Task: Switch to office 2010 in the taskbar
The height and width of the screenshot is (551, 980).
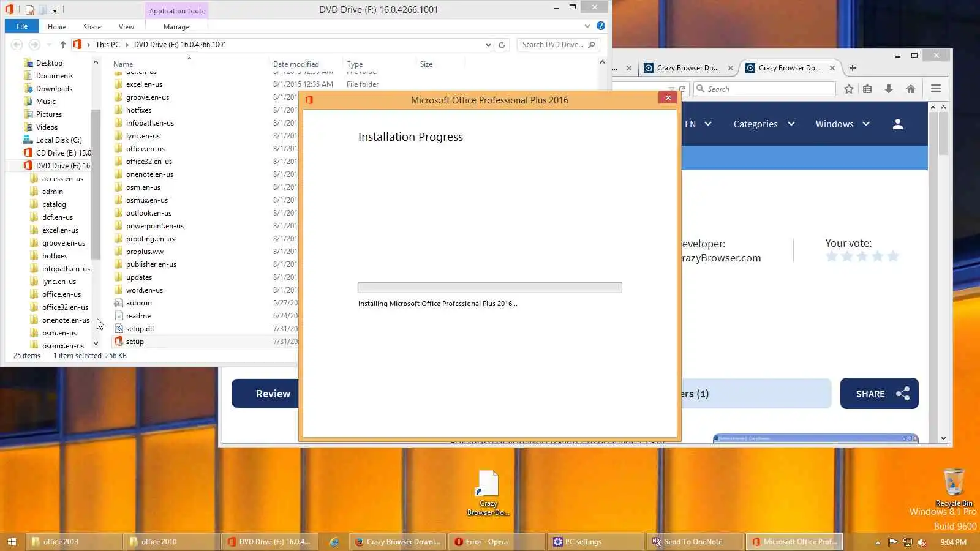Action: click(x=171, y=542)
